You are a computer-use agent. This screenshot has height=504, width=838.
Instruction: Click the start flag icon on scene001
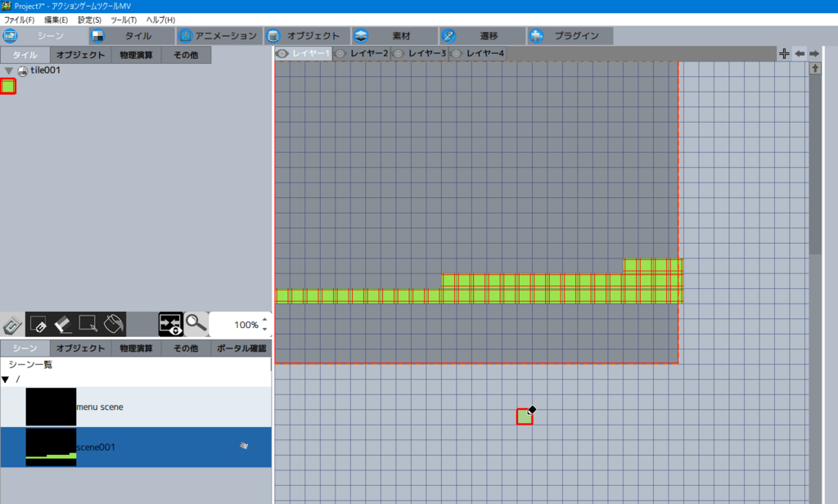pyautogui.click(x=244, y=445)
